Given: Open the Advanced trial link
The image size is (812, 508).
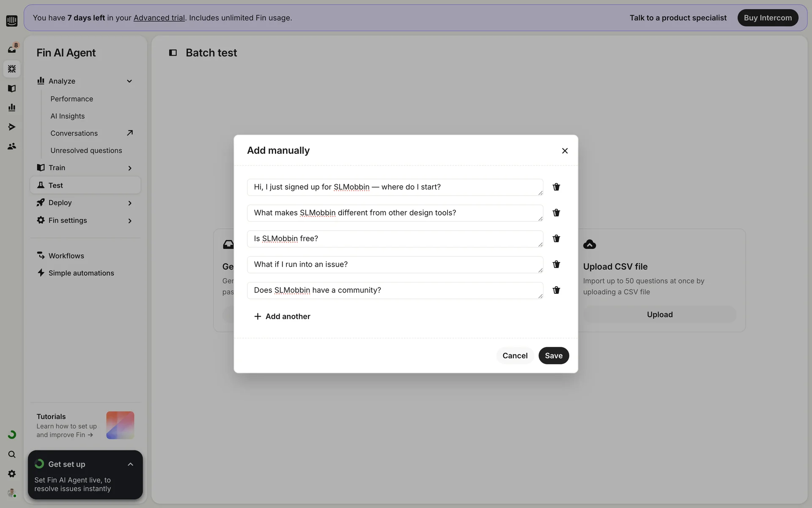Looking at the screenshot, I should (159, 18).
